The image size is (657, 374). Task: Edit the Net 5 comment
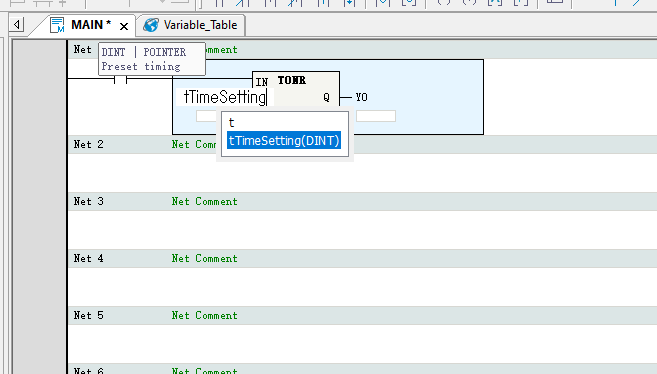click(x=204, y=315)
